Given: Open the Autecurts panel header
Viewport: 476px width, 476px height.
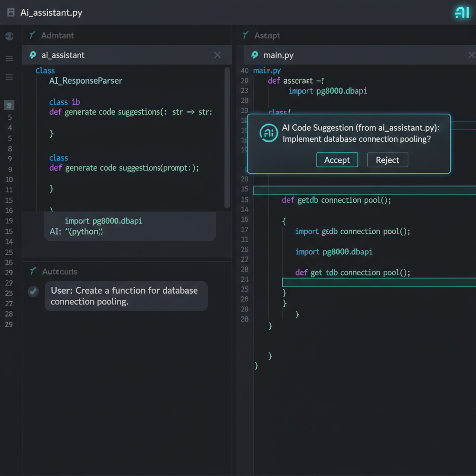Looking at the screenshot, I should click(60, 271).
